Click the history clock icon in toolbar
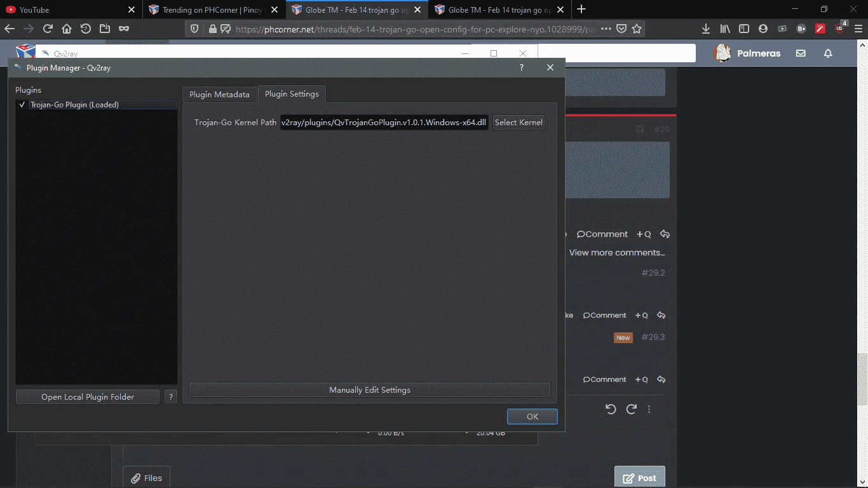Screen dimensions: 868x488 [86, 29]
